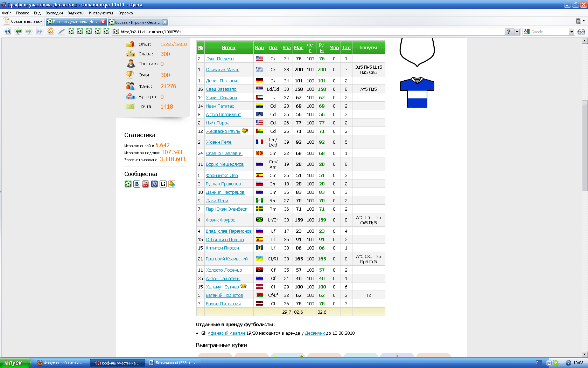Open the Инструменты menu
Image resolution: width=588 pixels, height=368 pixels.
point(101,13)
